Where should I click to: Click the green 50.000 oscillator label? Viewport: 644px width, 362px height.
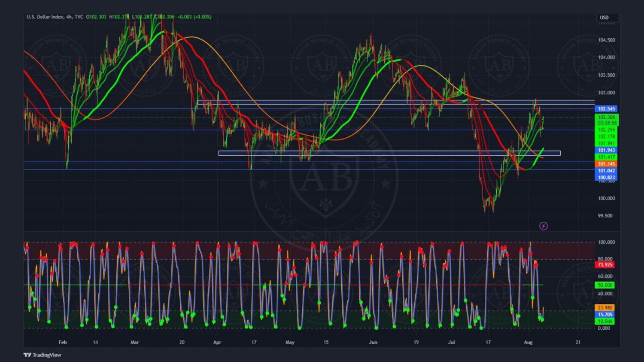[605, 285]
